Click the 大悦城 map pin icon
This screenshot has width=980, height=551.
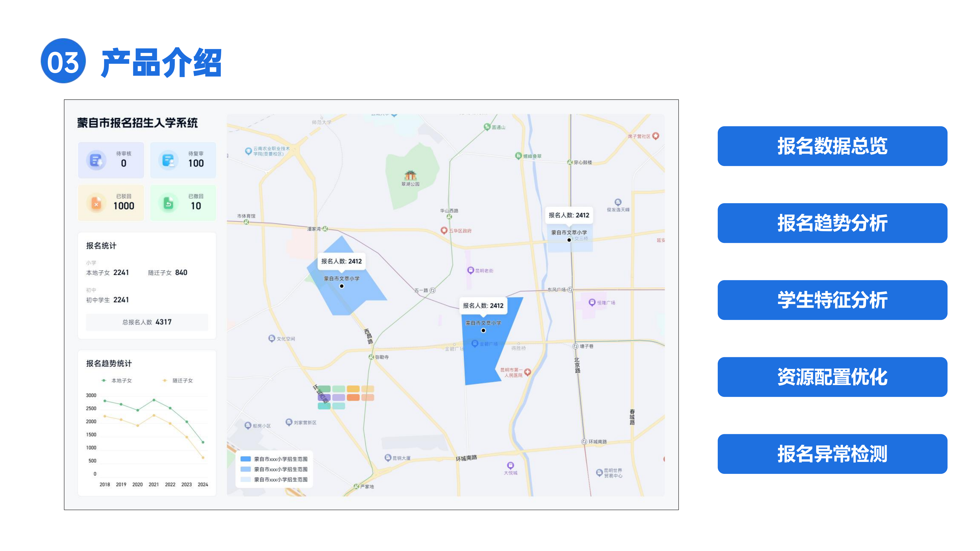tap(510, 465)
